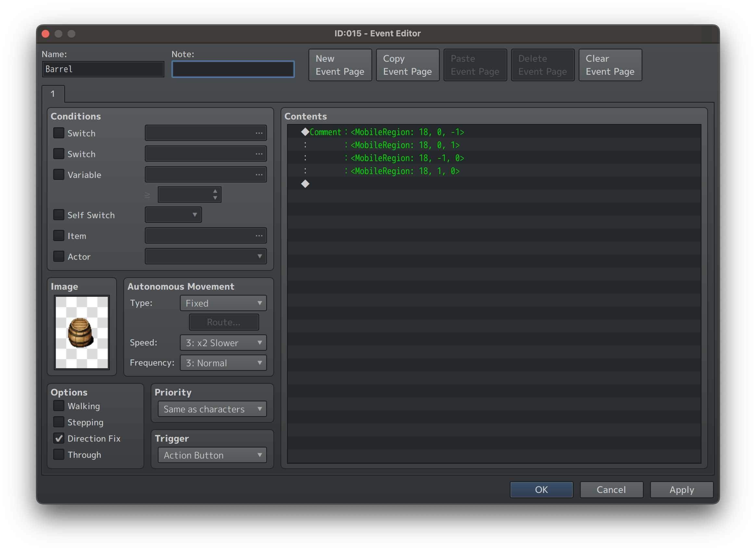Open the Item selector ellipsis
This screenshot has height=552, width=756.
click(x=259, y=235)
